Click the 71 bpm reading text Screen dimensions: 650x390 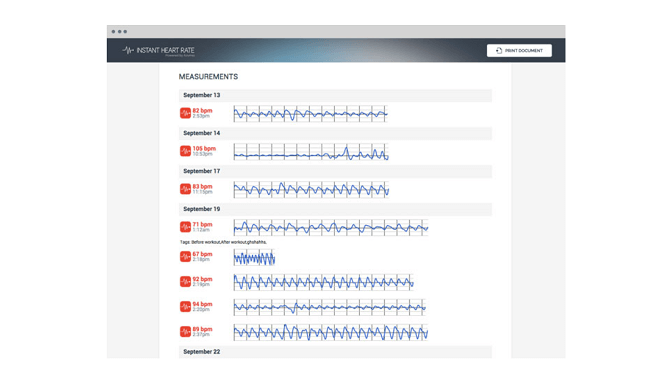coord(202,224)
